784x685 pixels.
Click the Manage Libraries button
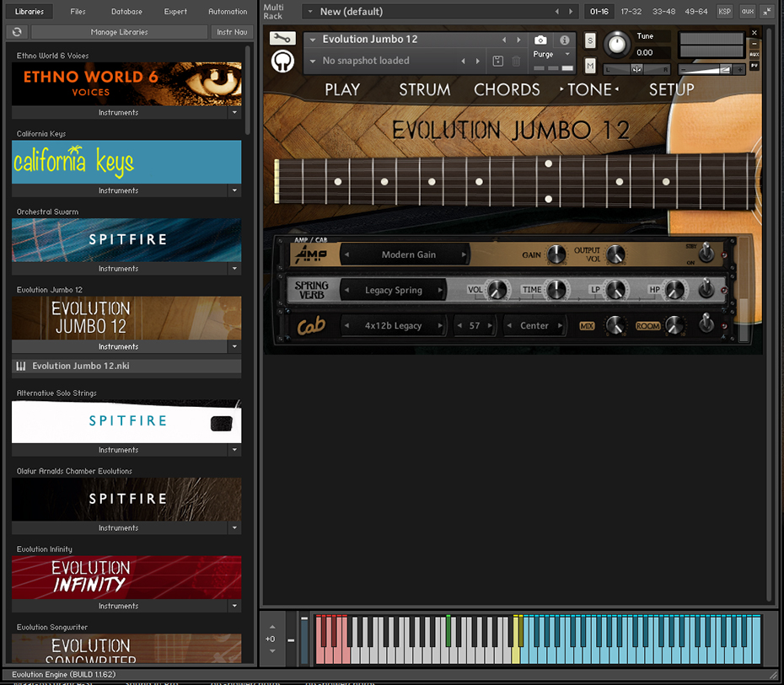point(119,32)
